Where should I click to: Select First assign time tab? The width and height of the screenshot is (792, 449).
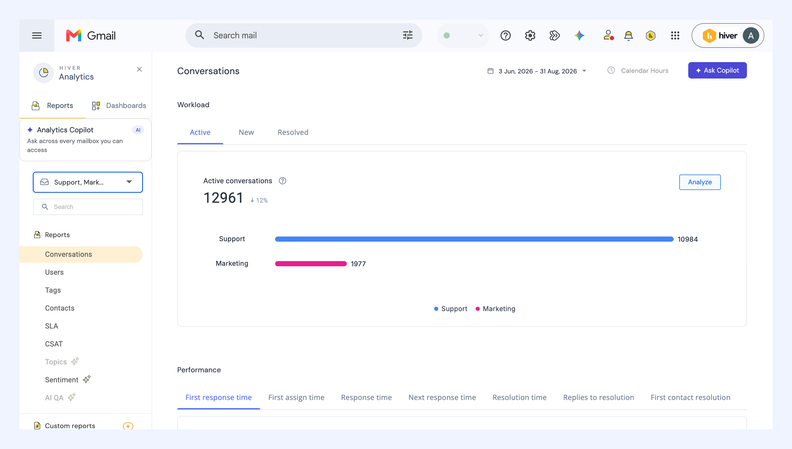coord(296,397)
